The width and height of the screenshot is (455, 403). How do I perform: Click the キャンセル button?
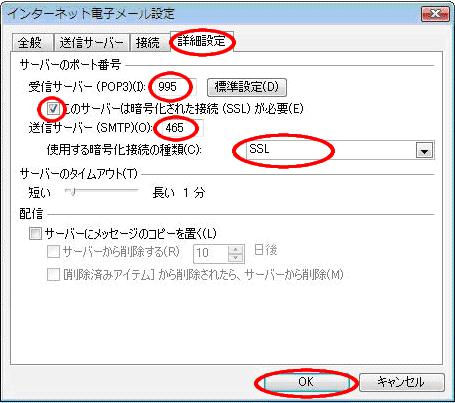click(x=401, y=382)
